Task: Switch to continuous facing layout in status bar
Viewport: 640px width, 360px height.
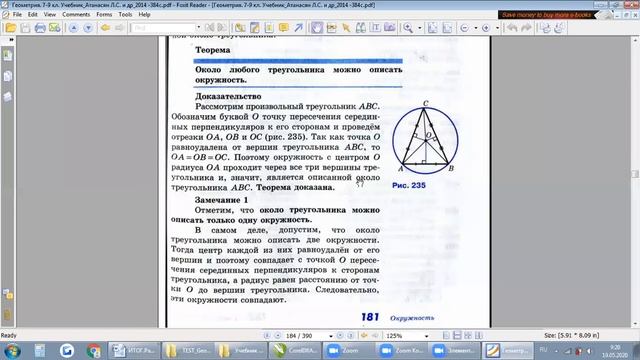Action: [x=479, y=336]
